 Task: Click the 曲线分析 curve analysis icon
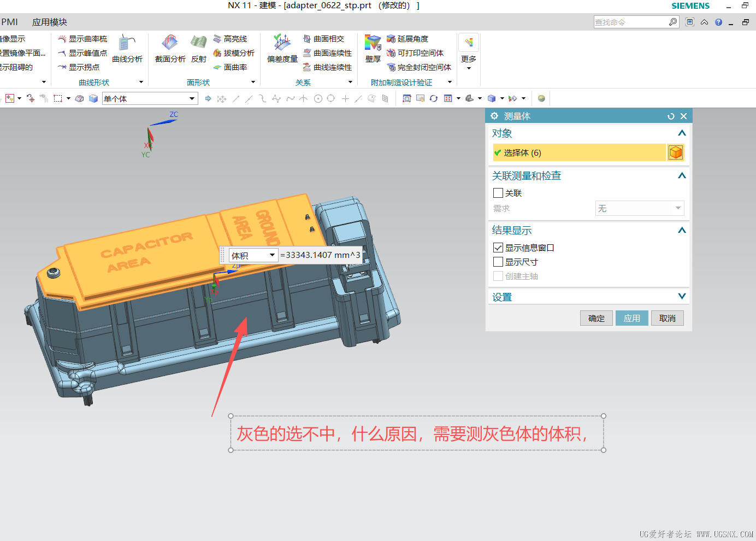(x=127, y=48)
